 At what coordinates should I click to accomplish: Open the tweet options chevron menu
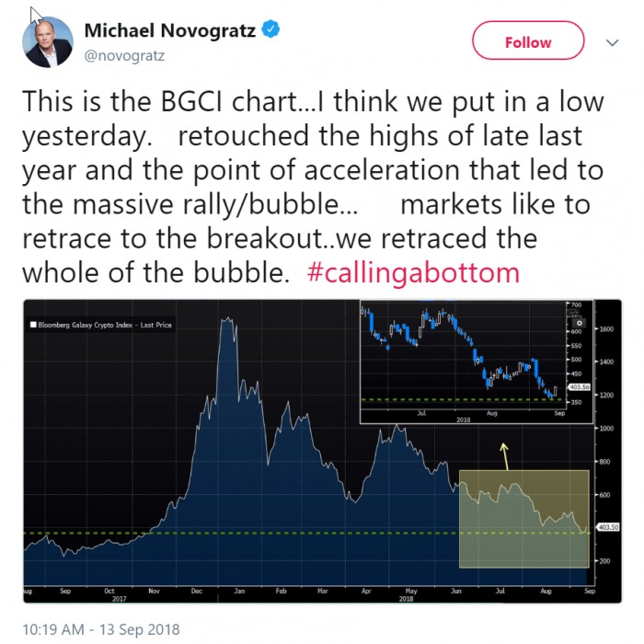click(612, 42)
